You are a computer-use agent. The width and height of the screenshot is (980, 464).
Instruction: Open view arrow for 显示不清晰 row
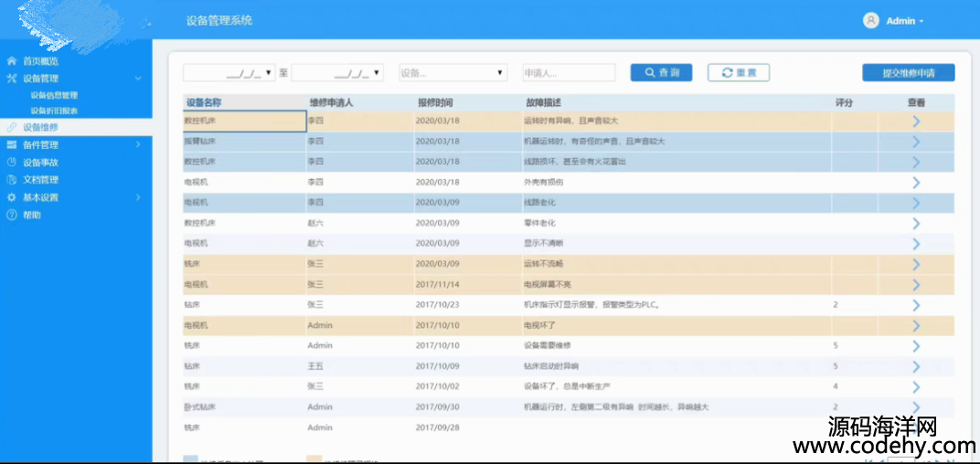pos(916,244)
